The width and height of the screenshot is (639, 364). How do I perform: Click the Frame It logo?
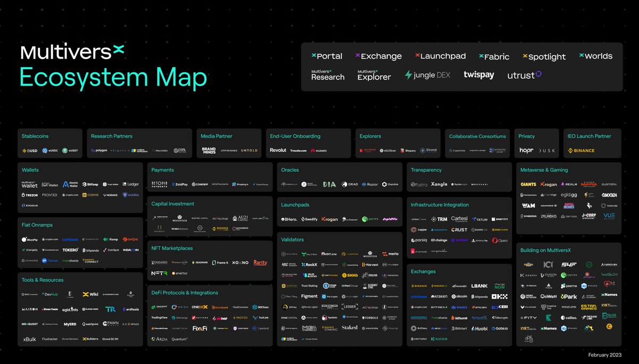point(220,263)
